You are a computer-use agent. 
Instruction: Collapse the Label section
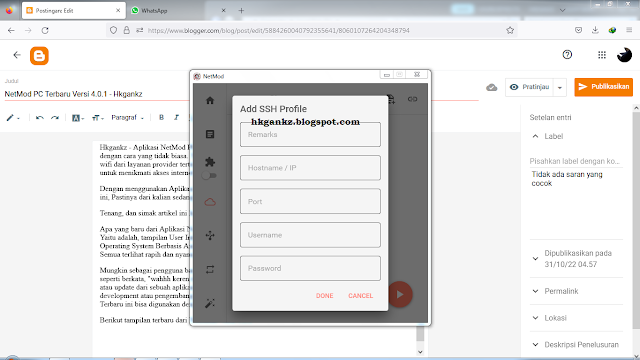click(x=536, y=136)
